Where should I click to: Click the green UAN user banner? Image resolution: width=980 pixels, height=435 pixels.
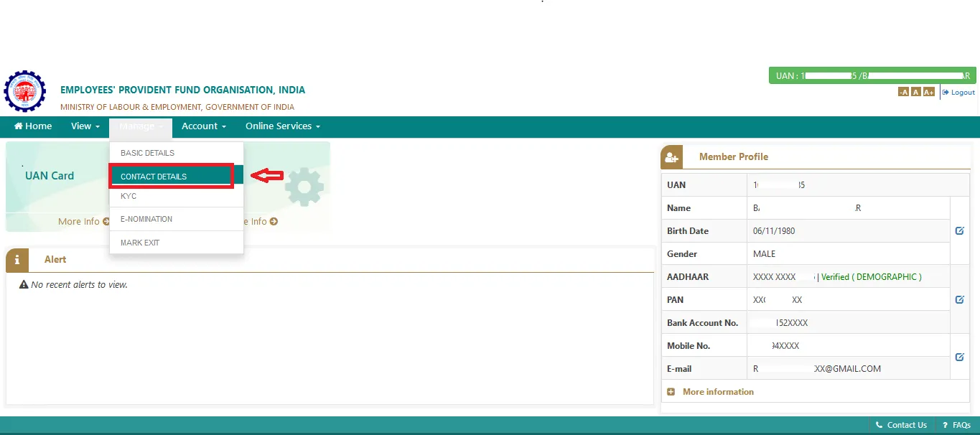tap(872, 75)
